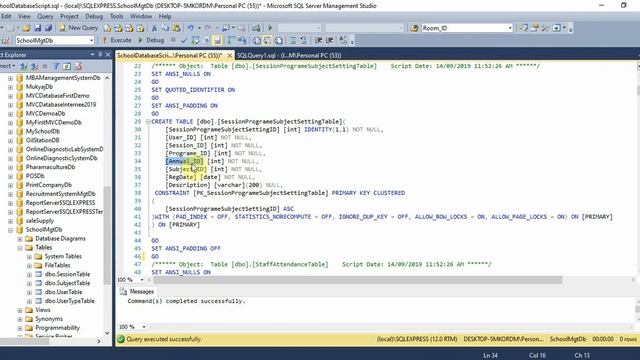This screenshot has width=640, height=360.
Task: Click the Save disk icon in toolbar
Action: (38, 28)
